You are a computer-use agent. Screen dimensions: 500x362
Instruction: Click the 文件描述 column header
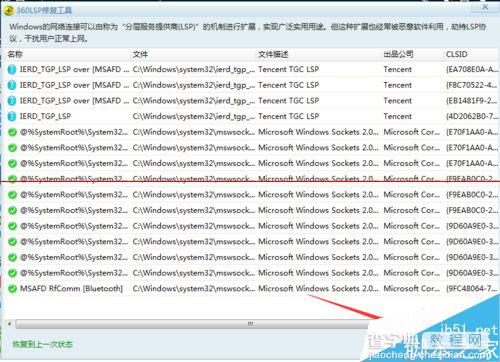[x=273, y=54]
